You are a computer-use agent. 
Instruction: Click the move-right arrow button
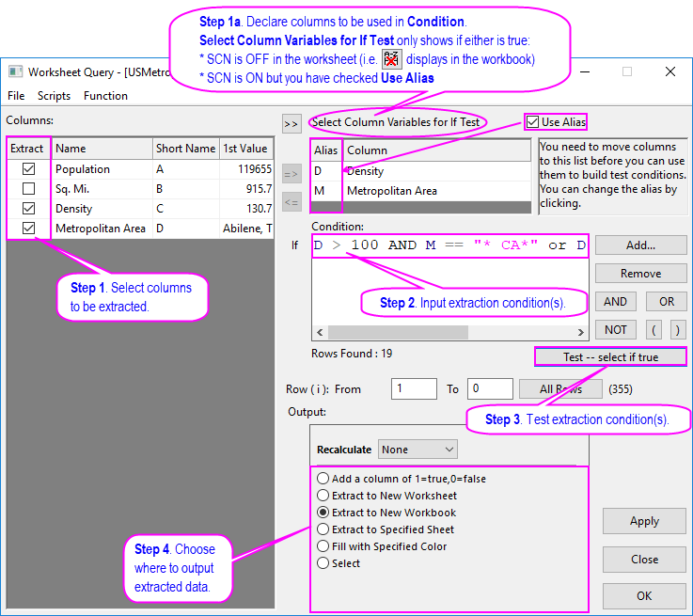(291, 172)
